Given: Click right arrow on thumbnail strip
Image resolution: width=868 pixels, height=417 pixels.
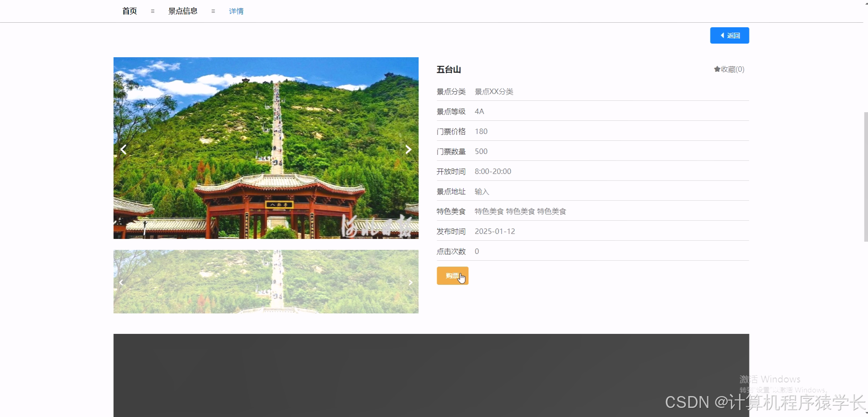Looking at the screenshot, I should (410, 282).
